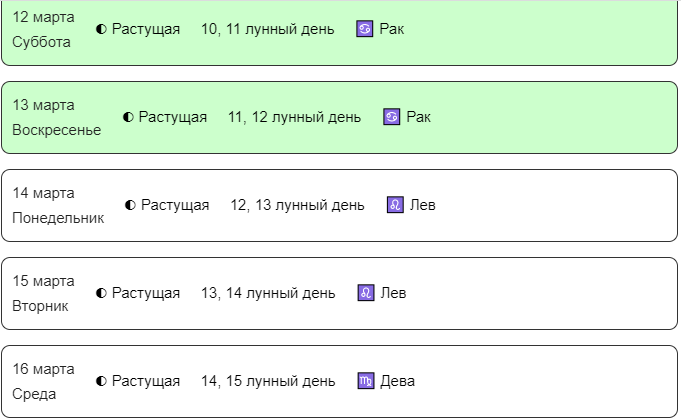Click the '10, 11 лунный день' text

pyautogui.click(x=268, y=29)
